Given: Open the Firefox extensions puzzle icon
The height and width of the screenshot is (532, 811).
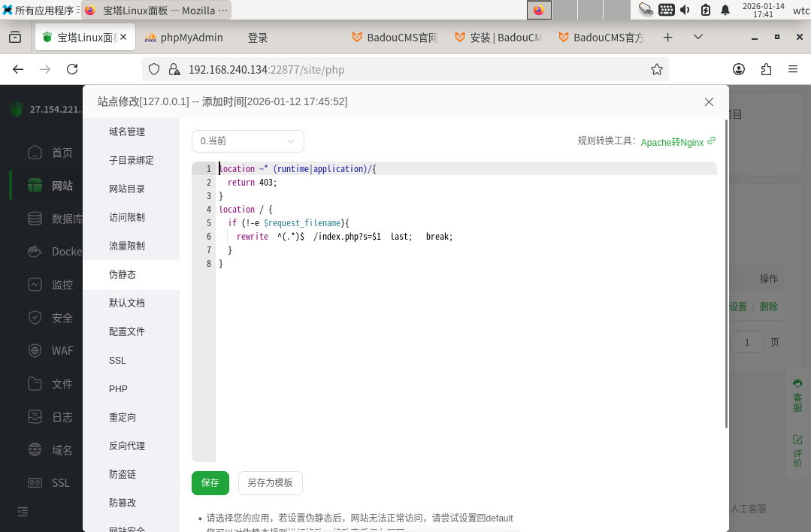Looking at the screenshot, I should pyautogui.click(x=766, y=69).
